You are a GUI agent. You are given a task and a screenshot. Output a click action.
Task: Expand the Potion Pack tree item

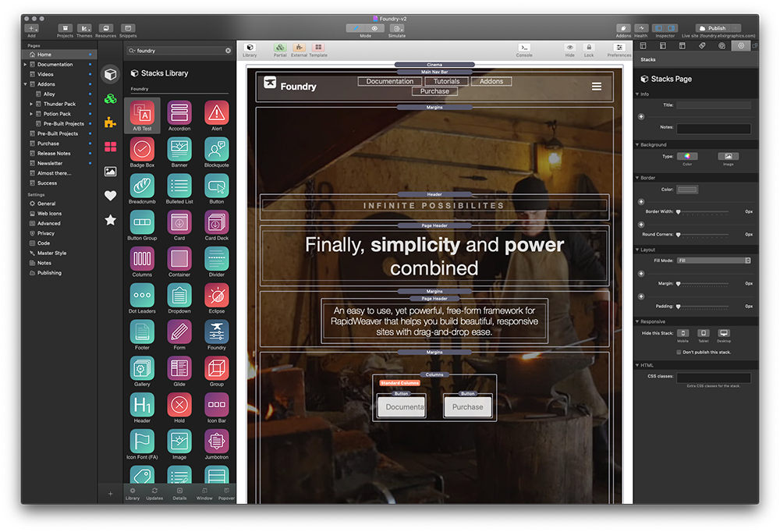tap(31, 114)
